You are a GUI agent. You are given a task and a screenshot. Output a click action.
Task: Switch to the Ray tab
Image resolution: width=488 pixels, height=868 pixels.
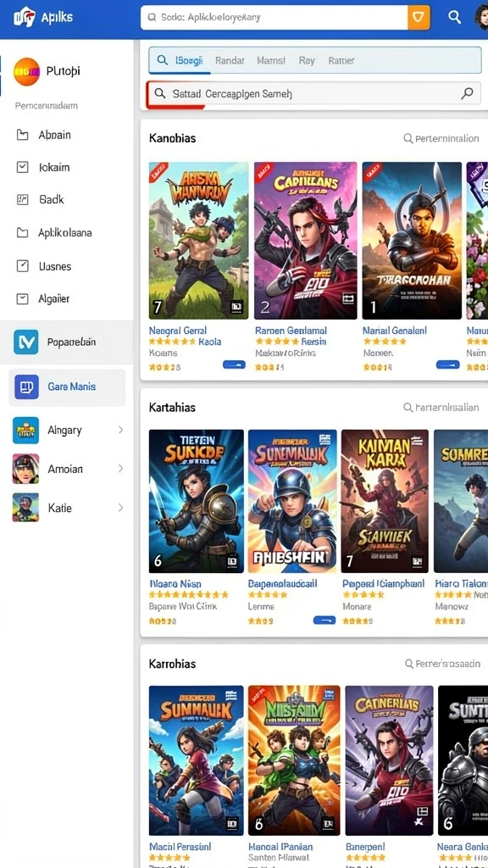coord(307,60)
